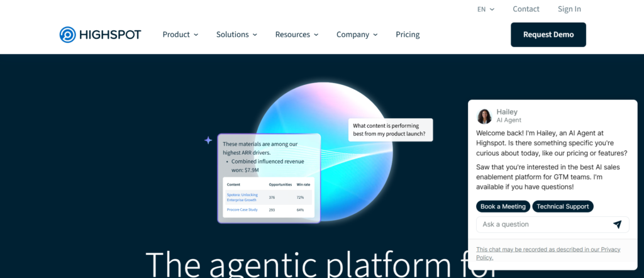Expand the Company menu

pos(357,35)
